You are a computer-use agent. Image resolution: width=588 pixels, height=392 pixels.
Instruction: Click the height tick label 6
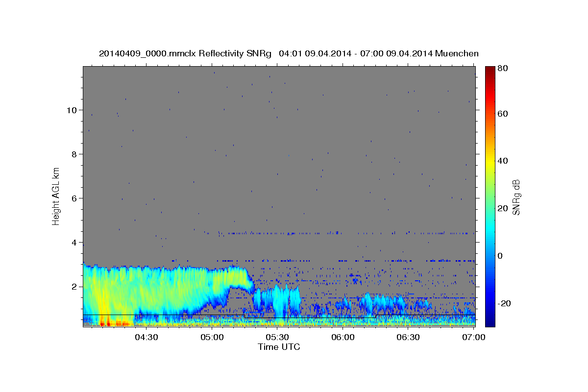(x=73, y=198)
